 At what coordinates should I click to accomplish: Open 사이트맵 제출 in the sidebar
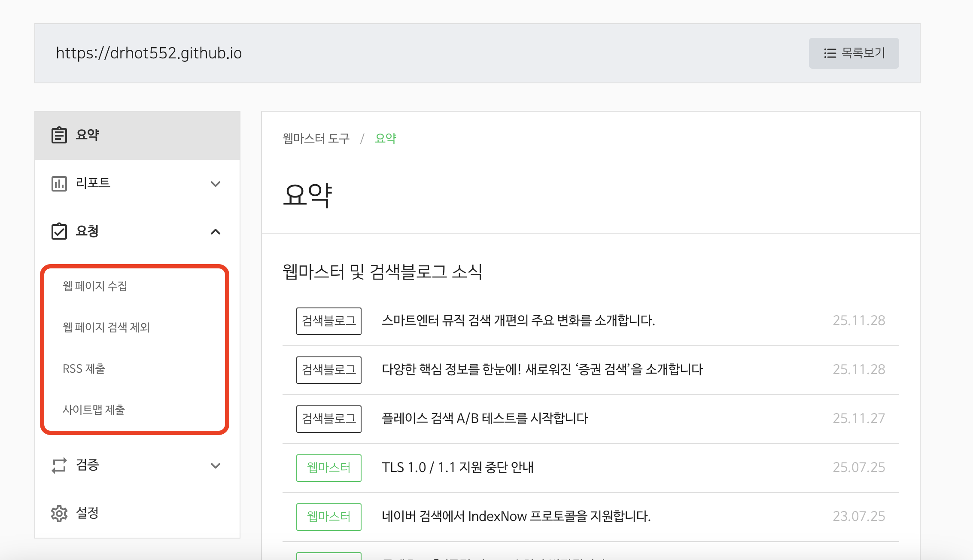click(94, 410)
